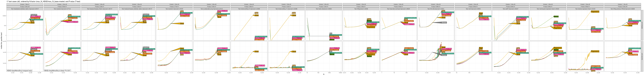Click the 'HEAD=freadAtimeStruct stopped early' label
644x76 pixels.
click(x=20, y=71)
